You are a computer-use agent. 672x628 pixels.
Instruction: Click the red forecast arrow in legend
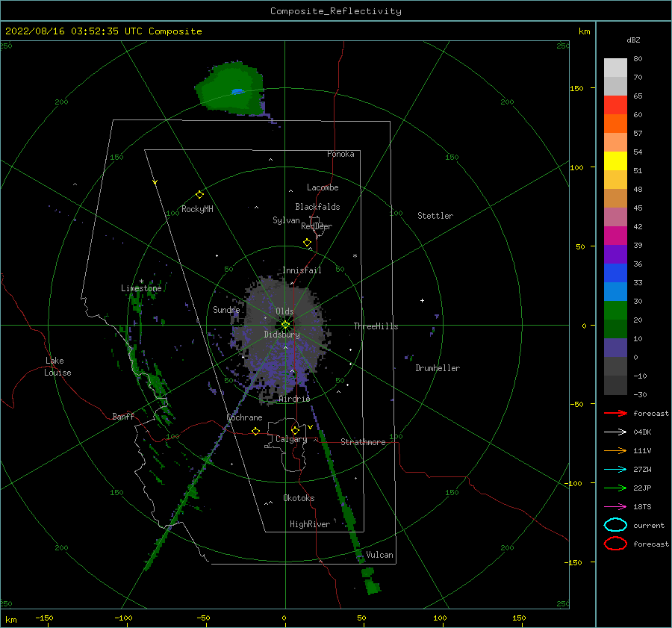[x=615, y=413]
